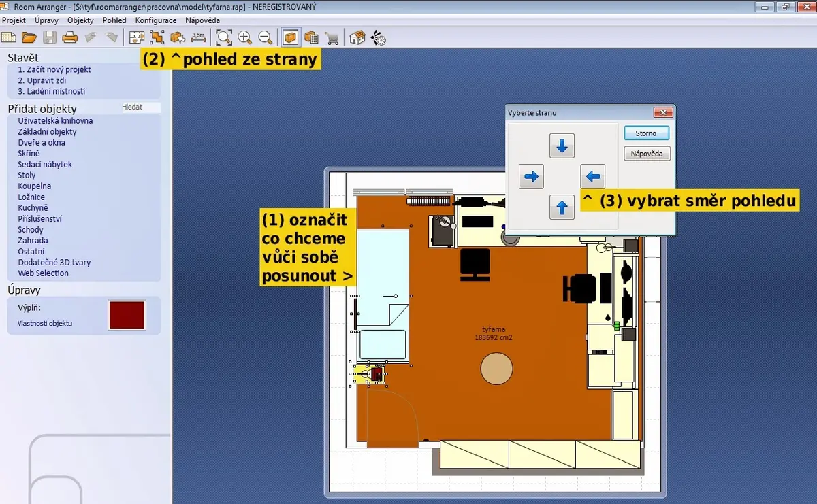Click 2. Upravit zdi
817x504 pixels.
tap(42, 80)
